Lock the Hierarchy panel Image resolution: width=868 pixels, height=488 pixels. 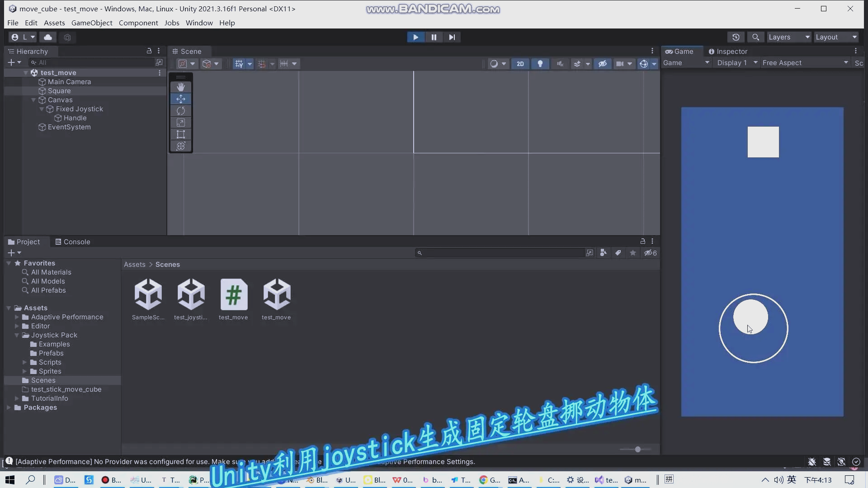(149, 51)
